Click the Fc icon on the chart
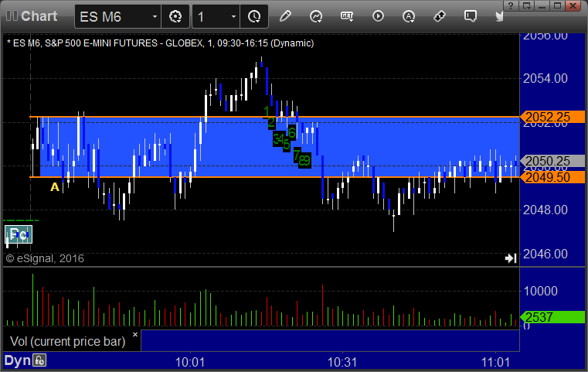The height and width of the screenshot is (372, 588). tap(19, 235)
